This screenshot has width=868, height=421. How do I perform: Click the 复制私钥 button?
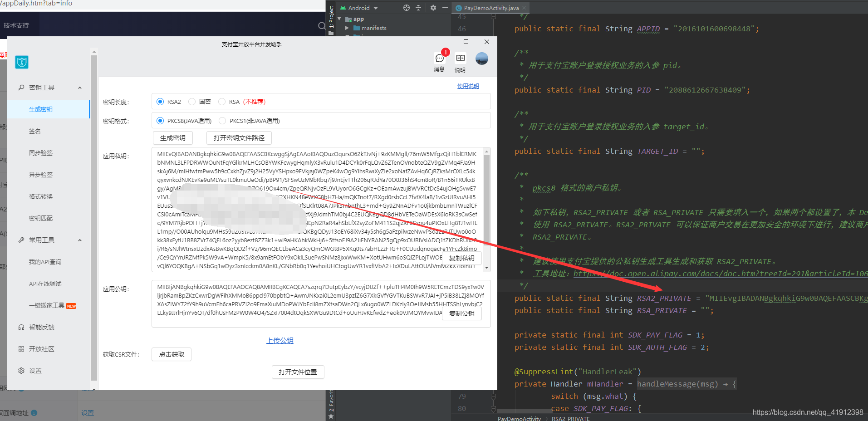[462, 258]
